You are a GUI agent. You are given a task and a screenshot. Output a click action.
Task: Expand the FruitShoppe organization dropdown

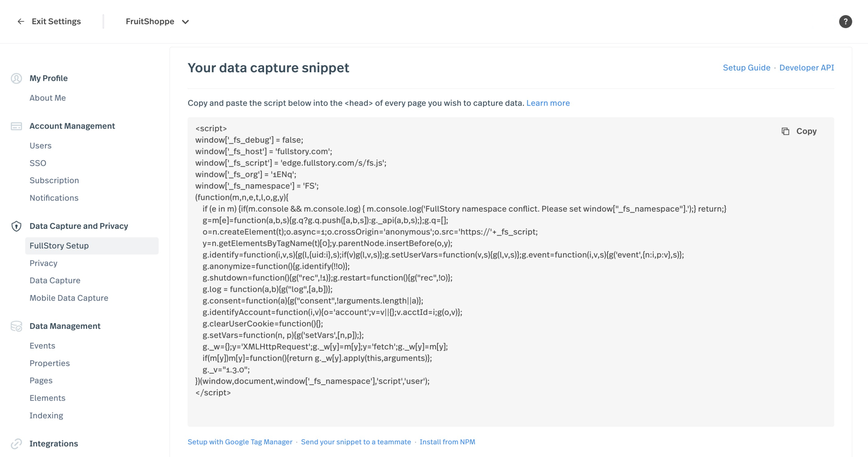(185, 22)
